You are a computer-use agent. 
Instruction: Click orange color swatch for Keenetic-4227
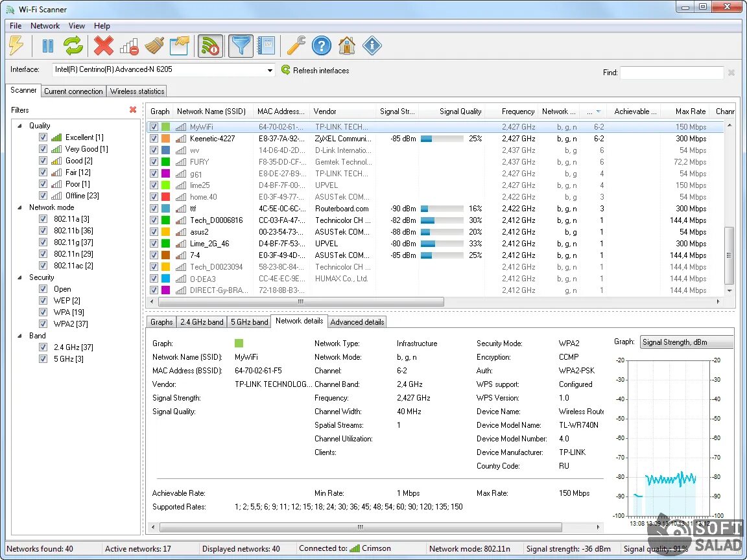pos(165,139)
